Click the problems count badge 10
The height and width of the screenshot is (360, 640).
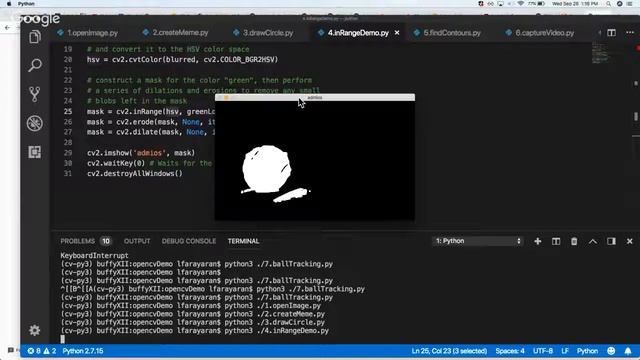[106, 241]
